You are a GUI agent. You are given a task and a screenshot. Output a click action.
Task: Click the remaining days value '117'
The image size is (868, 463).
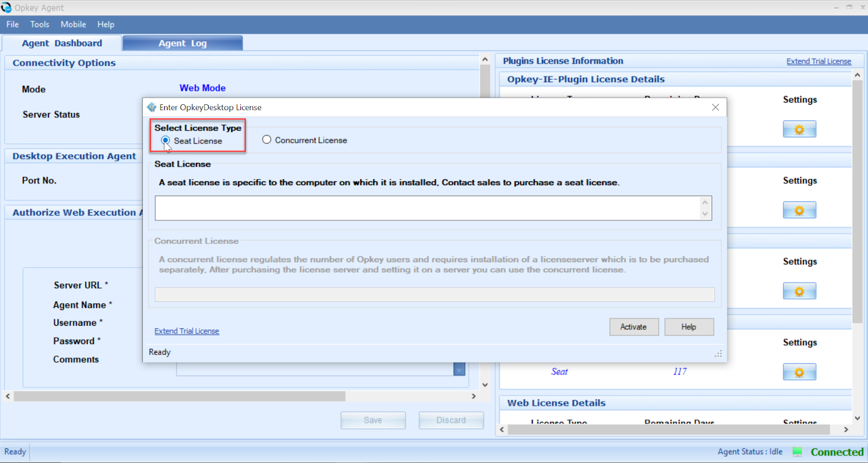coord(680,372)
